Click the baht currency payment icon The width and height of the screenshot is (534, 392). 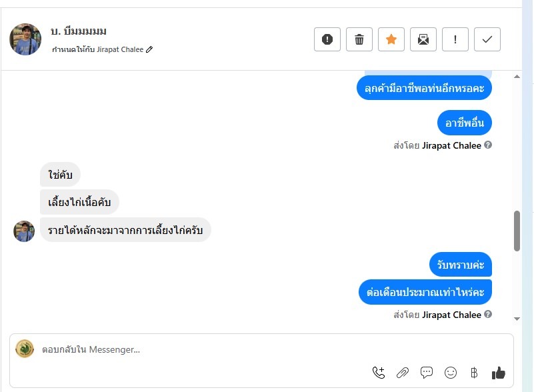pyautogui.click(x=475, y=373)
